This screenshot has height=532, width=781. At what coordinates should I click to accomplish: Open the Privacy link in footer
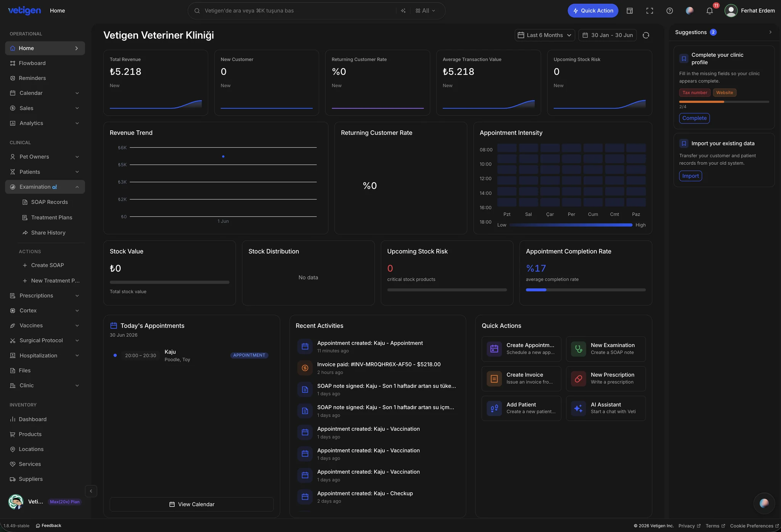coord(689,526)
